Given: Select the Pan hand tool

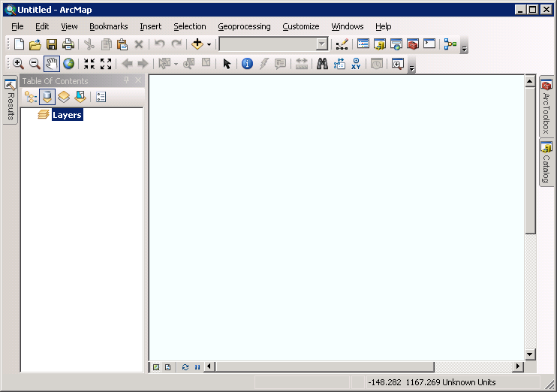Looking at the screenshot, I should tap(52, 64).
